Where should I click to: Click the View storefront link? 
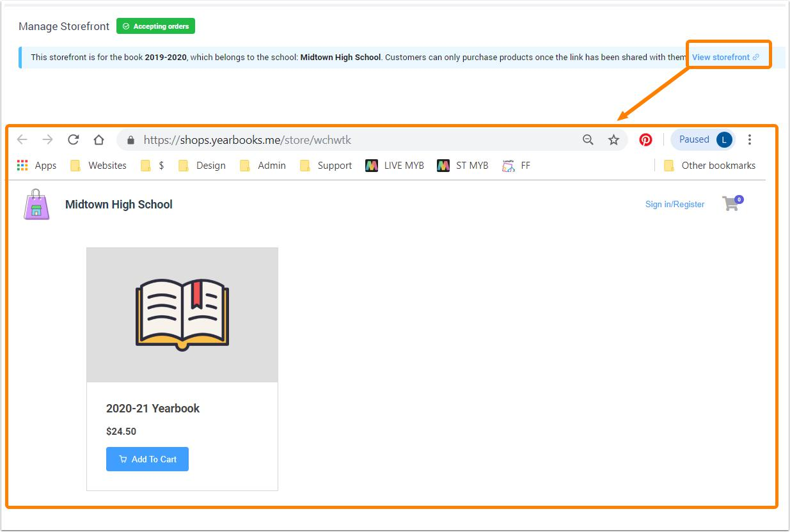[725, 57]
